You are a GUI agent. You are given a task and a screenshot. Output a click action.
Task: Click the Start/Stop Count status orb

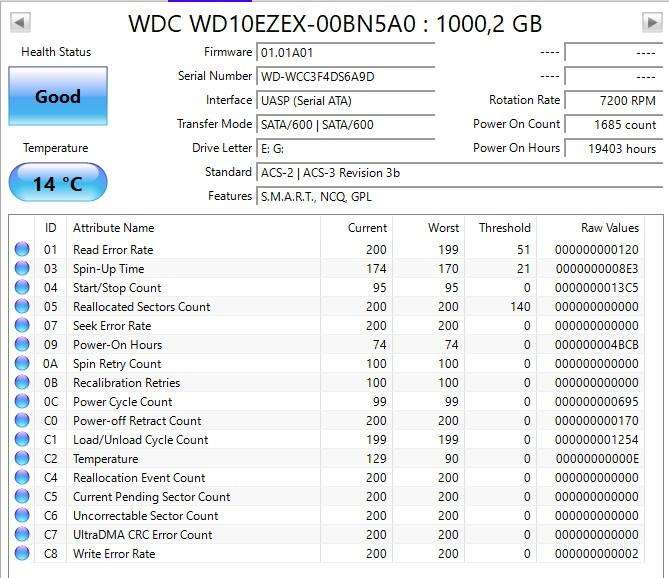[x=22, y=287]
